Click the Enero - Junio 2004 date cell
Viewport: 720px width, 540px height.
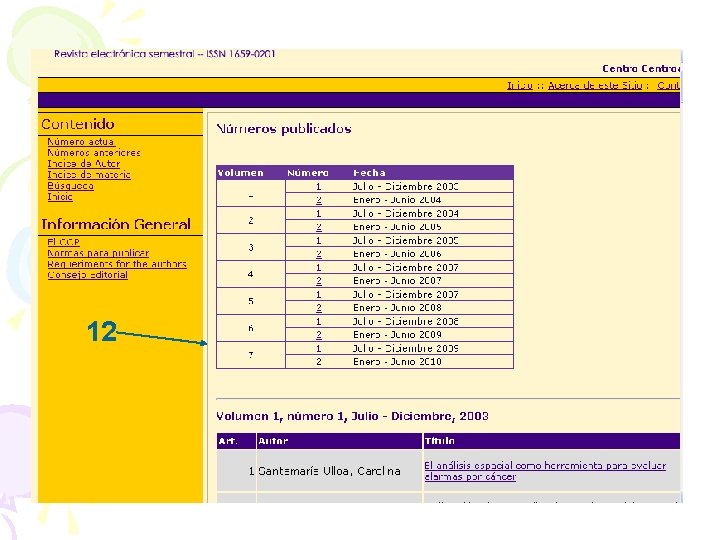click(397, 200)
